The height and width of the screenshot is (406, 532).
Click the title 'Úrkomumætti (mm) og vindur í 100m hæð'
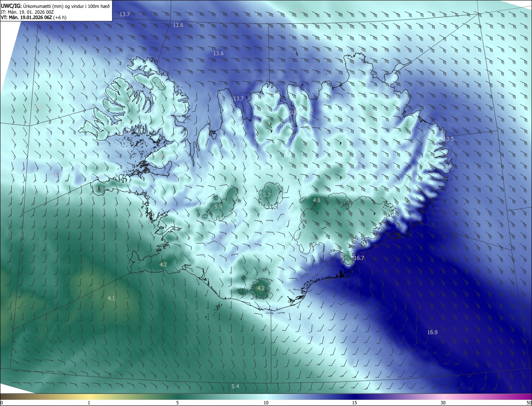[x=66, y=5]
